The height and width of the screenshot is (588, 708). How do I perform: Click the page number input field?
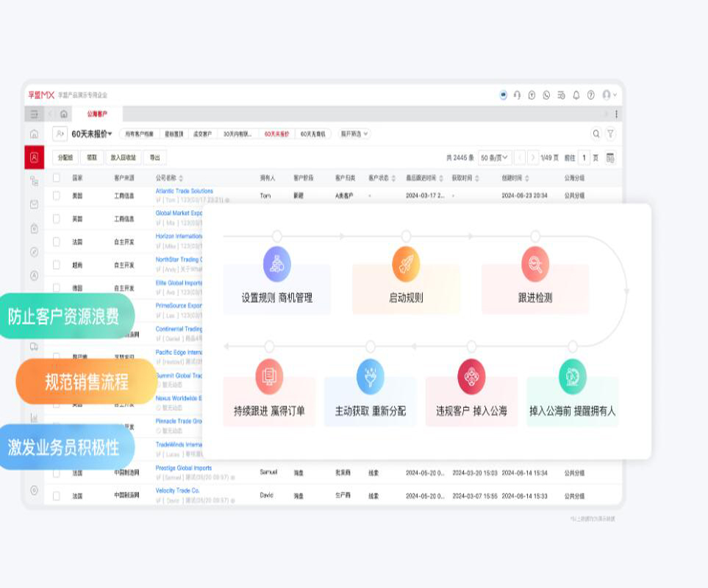tap(584, 157)
